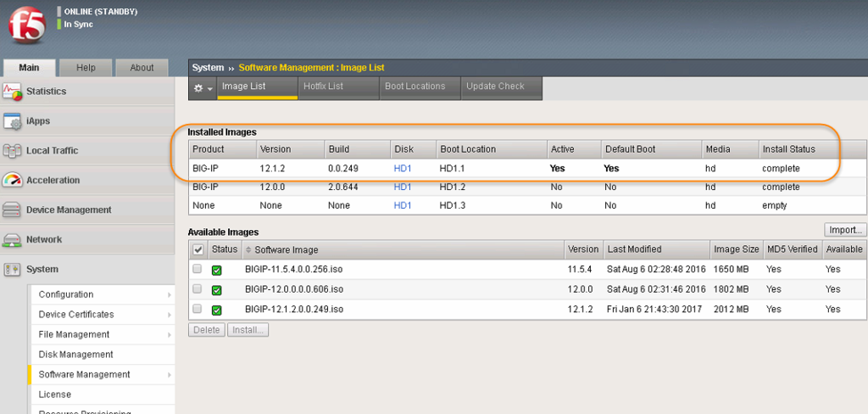Click the Software Image sort arrows
The height and width of the screenshot is (414, 868).
[x=248, y=250]
